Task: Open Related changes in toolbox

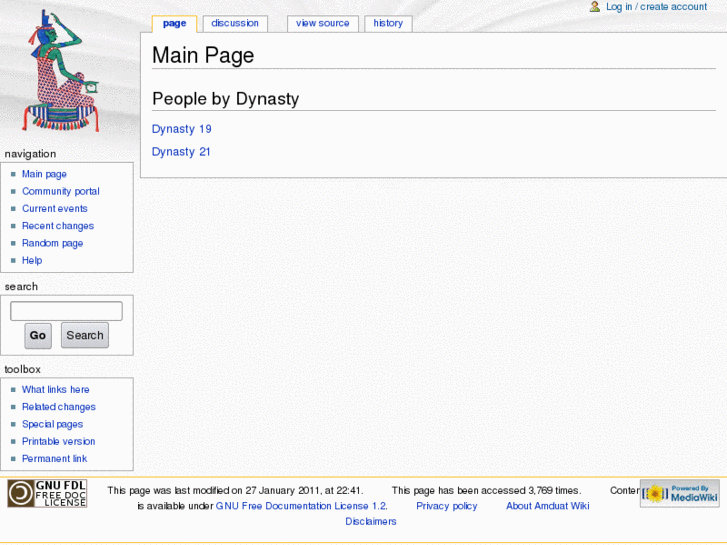Action: 59,407
